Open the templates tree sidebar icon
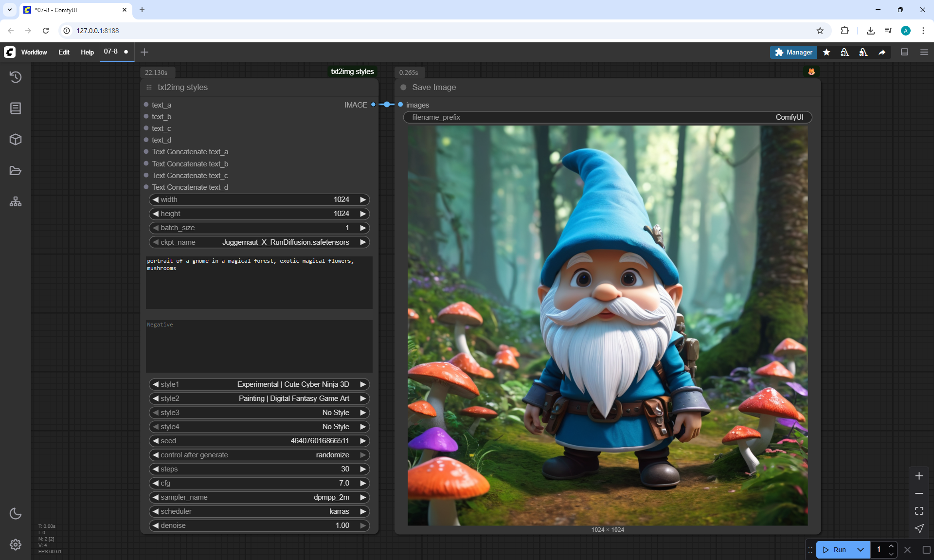The height and width of the screenshot is (560, 934). [x=16, y=201]
